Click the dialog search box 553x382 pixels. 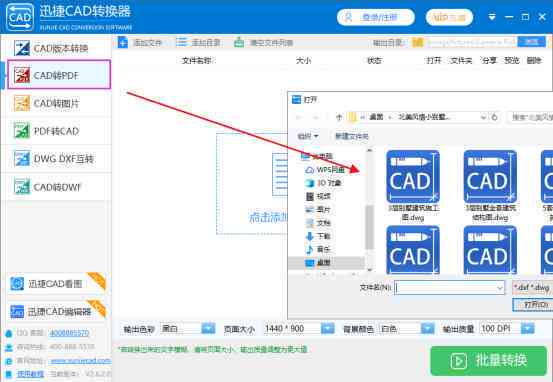pyautogui.click(x=530, y=117)
